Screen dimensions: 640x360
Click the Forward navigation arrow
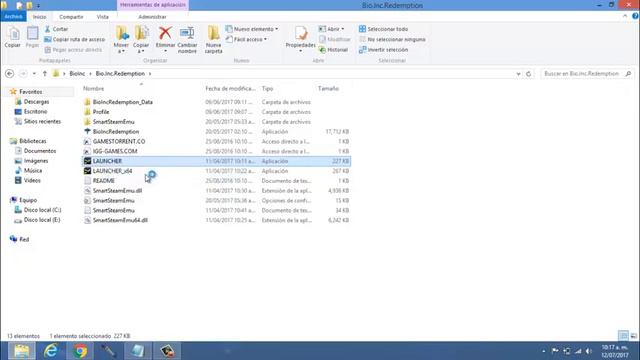click(x=23, y=74)
